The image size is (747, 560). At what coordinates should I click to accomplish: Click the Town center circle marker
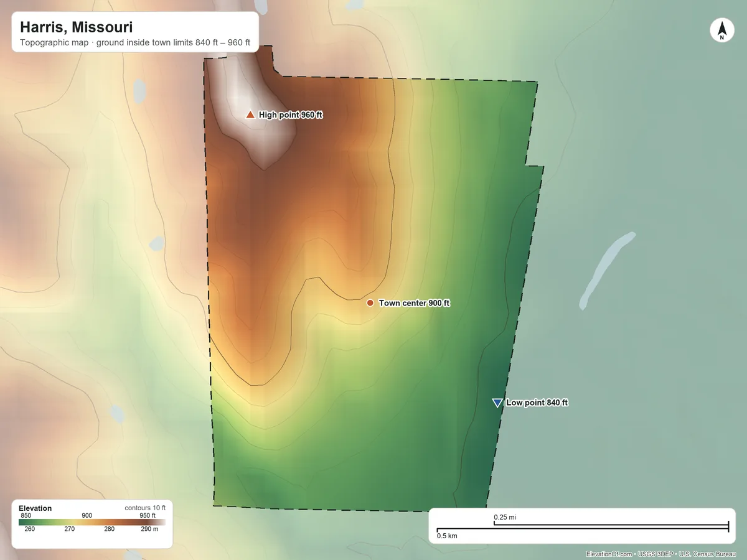(370, 303)
